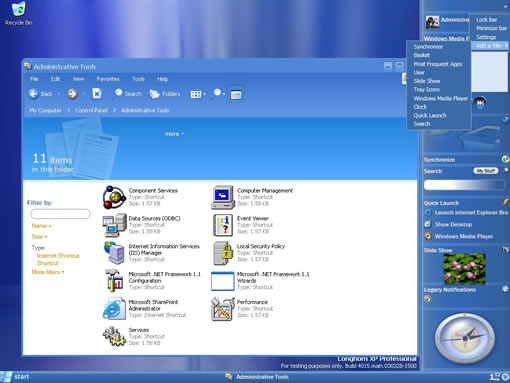This screenshot has height=383, width=510.
Task: Click the Forward arrow button
Action: (72, 94)
